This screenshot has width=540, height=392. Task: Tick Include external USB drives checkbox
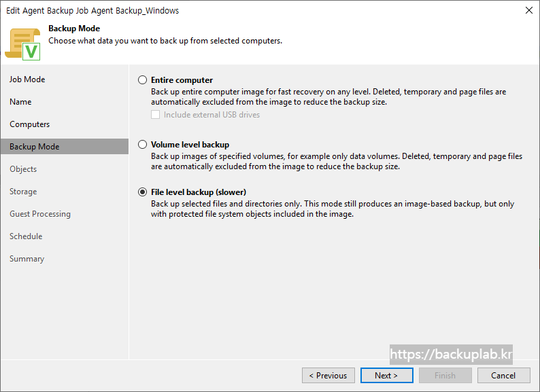155,115
